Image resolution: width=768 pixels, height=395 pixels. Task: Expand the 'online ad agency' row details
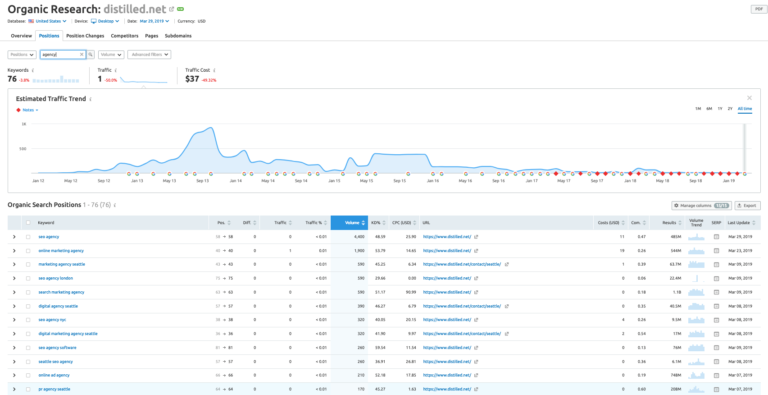click(x=14, y=375)
